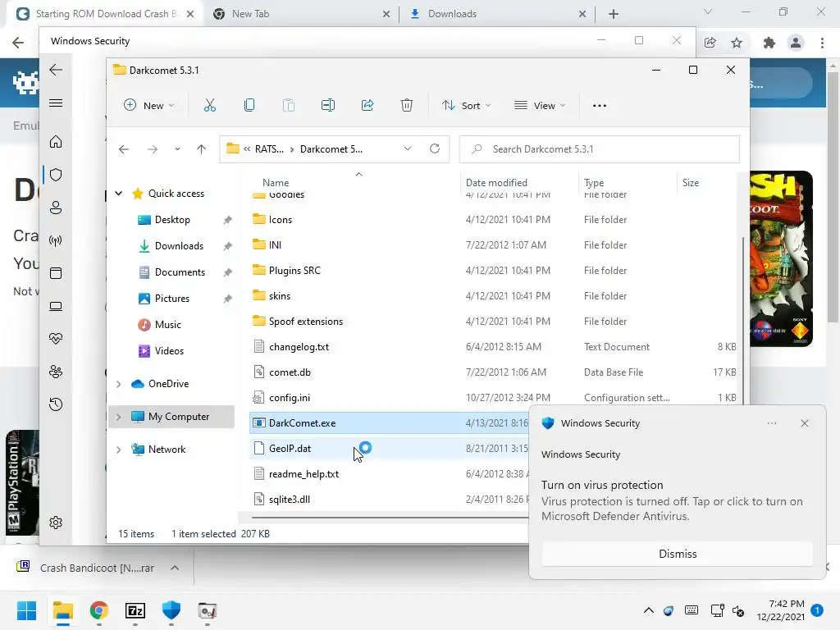
Task: Sort files by Date modified column header
Action: point(496,183)
